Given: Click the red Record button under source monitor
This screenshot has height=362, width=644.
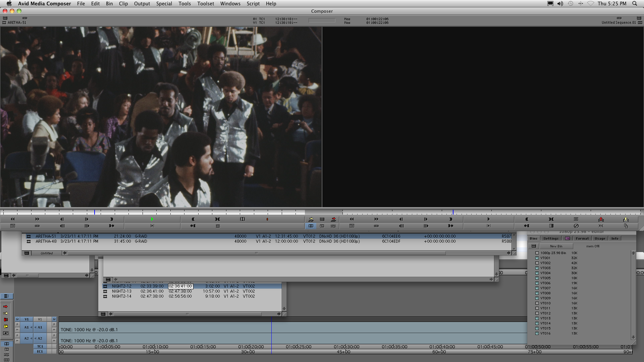Looking at the screenshot, I should coord(267,219).
